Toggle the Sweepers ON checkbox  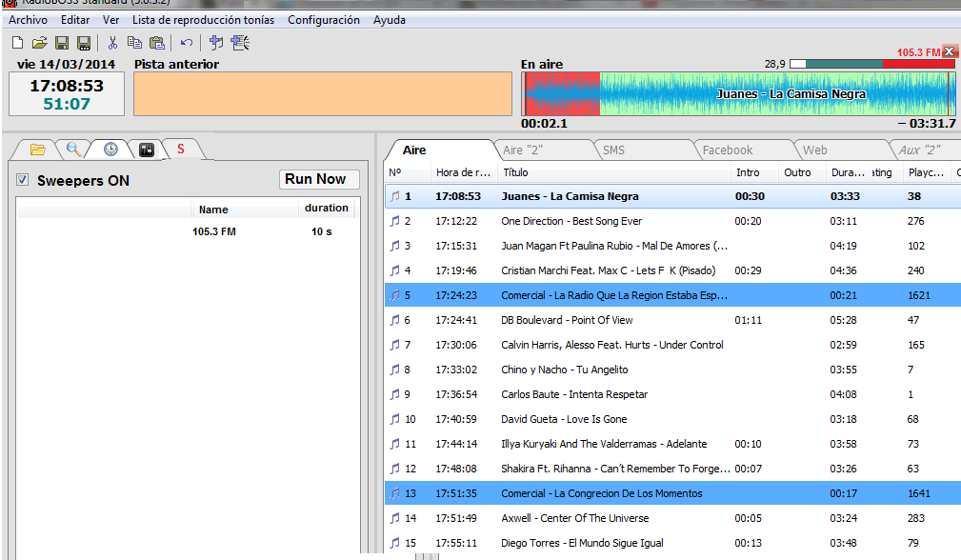23,179
